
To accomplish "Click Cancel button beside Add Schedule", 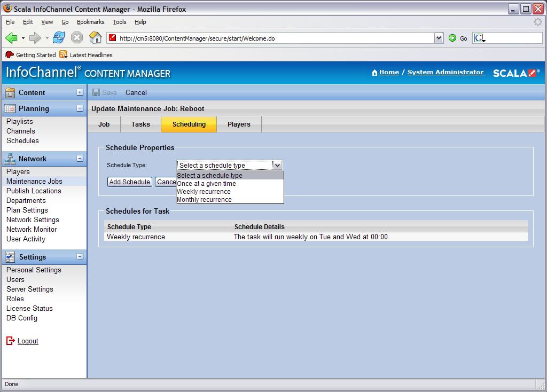I will [x=166, y=182].
